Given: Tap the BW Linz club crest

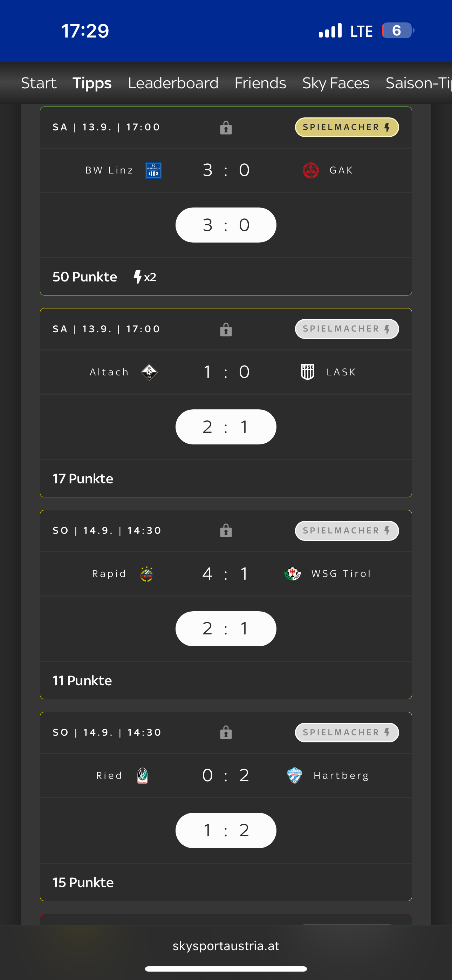Looking at the screenshot, I should (153, 170).
